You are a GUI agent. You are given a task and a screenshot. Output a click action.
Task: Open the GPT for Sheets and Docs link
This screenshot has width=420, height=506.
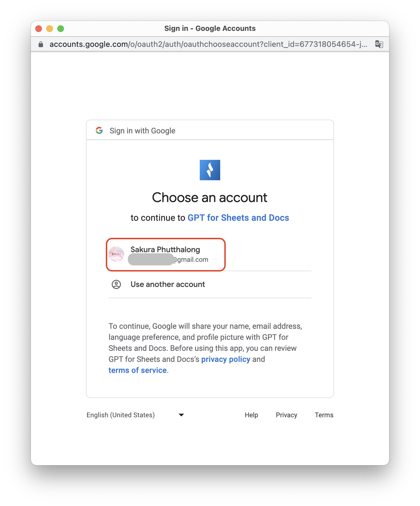click(x=238, y=218)
